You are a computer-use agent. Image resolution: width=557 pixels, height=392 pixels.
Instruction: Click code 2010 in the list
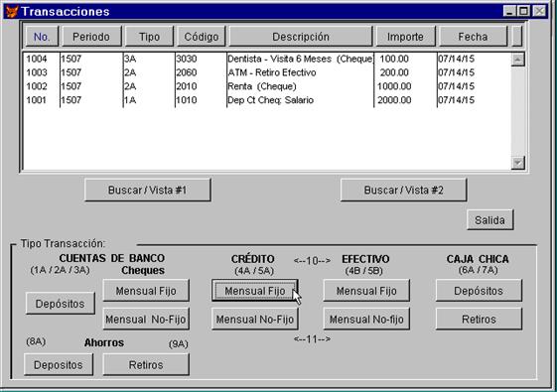[x=187, y=86]
